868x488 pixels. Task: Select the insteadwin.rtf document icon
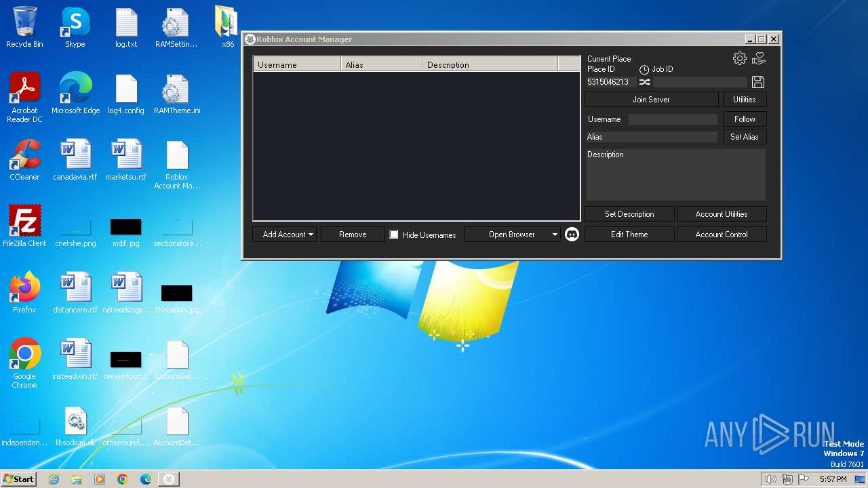click(75, 359)
